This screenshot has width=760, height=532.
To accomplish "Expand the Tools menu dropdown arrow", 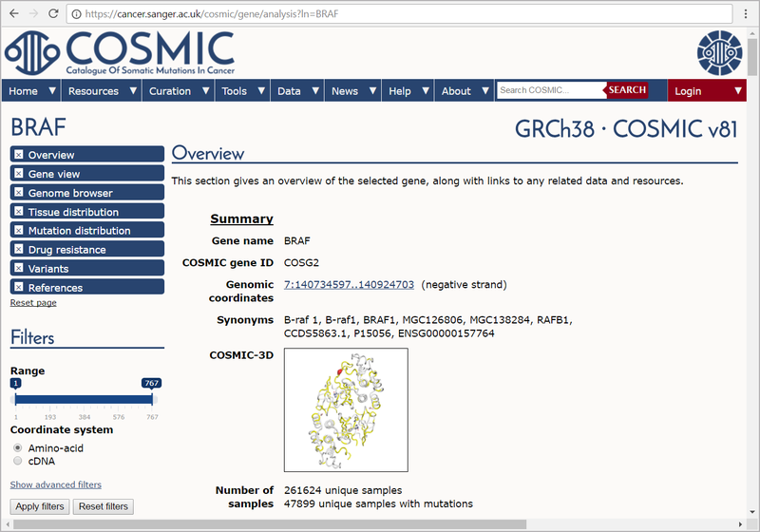I will pyautogui.click(x=260, y=91).
